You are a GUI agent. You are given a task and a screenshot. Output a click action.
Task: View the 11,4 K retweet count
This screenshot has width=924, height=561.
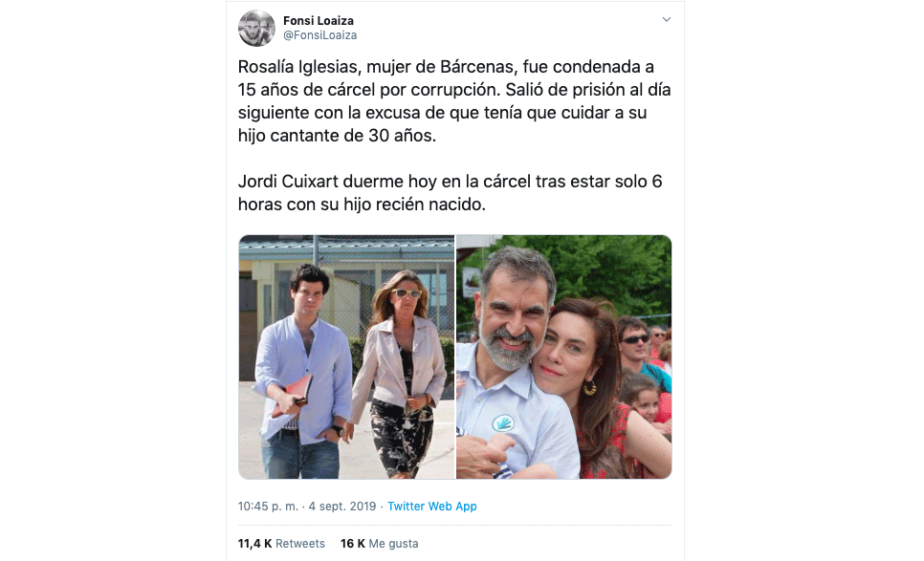254,544
